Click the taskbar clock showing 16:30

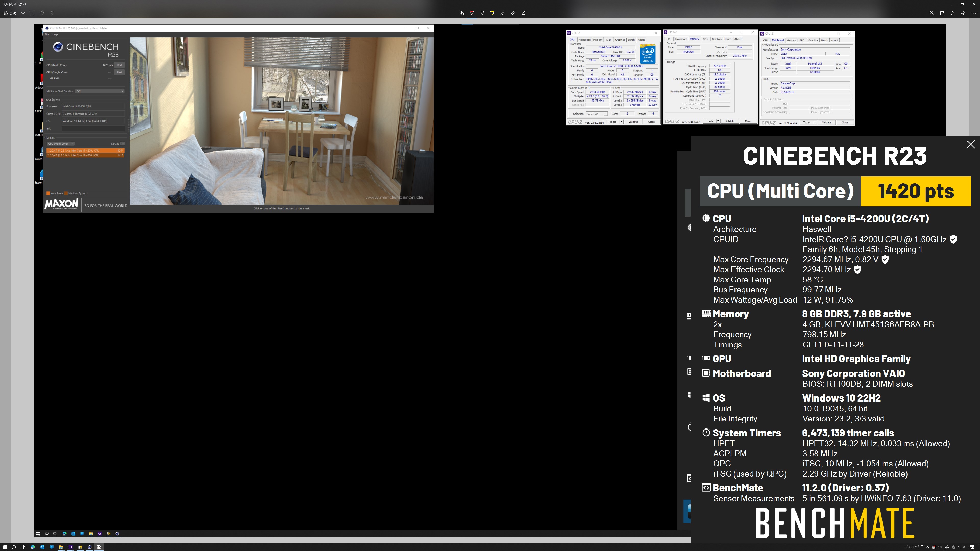coord(962,547)
